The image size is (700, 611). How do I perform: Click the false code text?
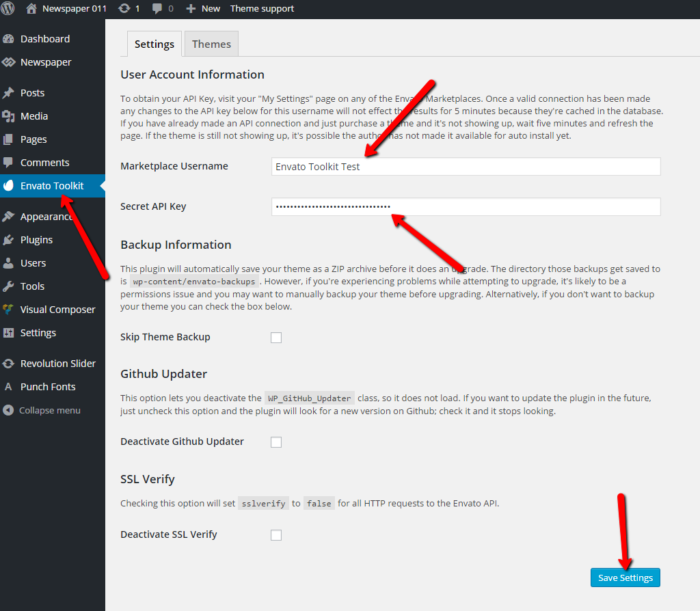(319, 504)
